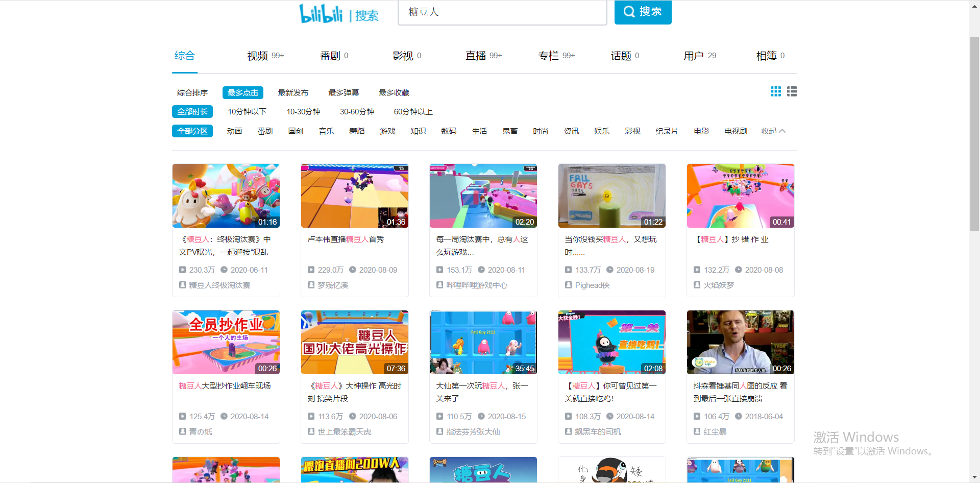
Task: Open the 用户 29 tab
Action: pyautogui.click(x=700, y=56)
